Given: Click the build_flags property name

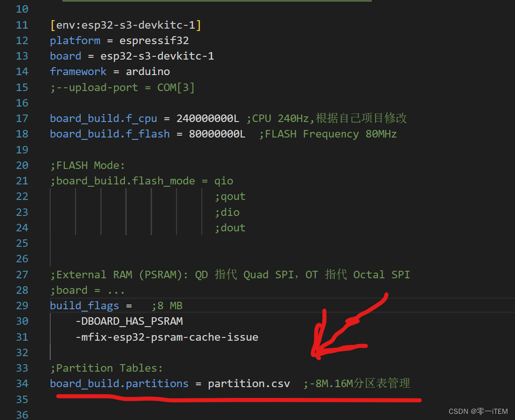Looking at the screenshot, I should 84,305.
